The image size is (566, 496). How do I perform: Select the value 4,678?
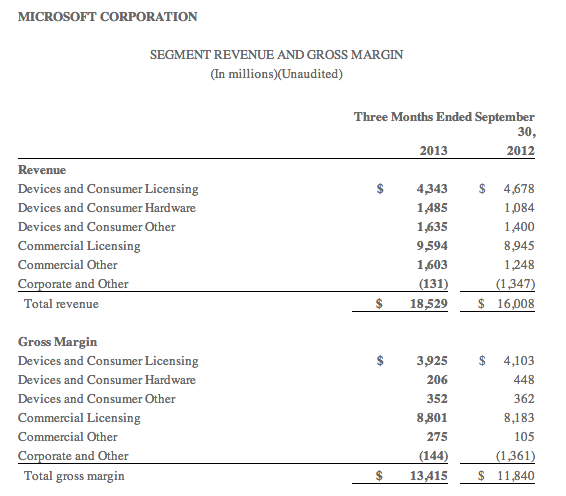click(519, 189)
